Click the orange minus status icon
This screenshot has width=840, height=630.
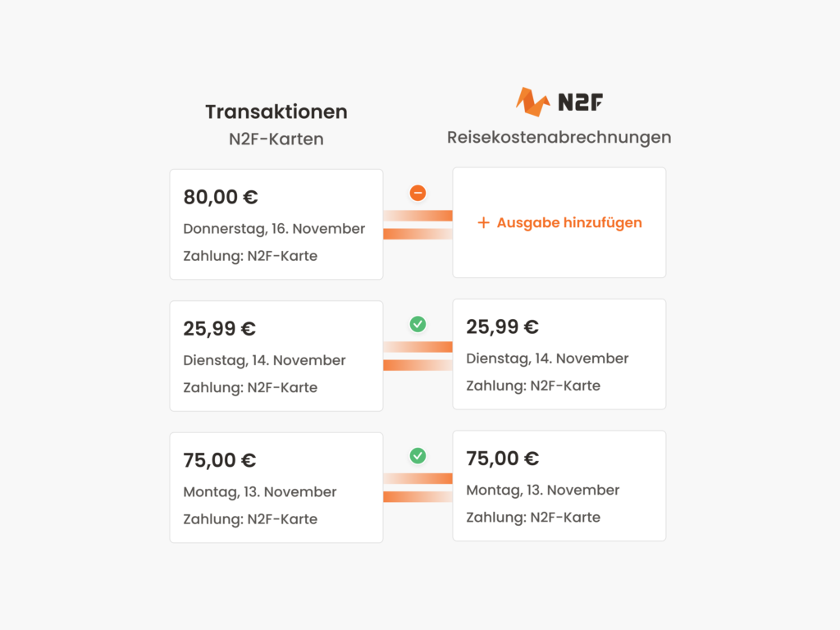(x=418, y=193)
